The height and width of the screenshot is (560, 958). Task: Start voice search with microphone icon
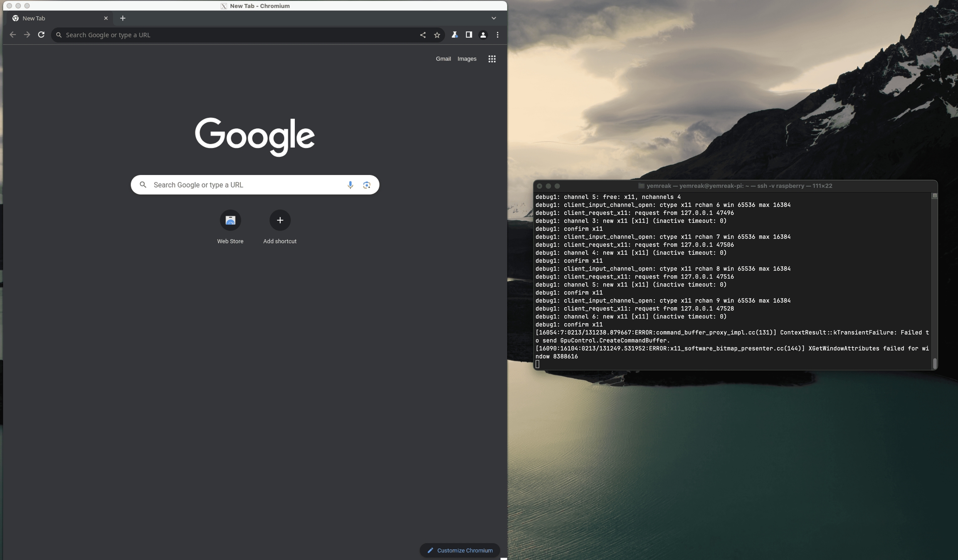pos(350,185)
